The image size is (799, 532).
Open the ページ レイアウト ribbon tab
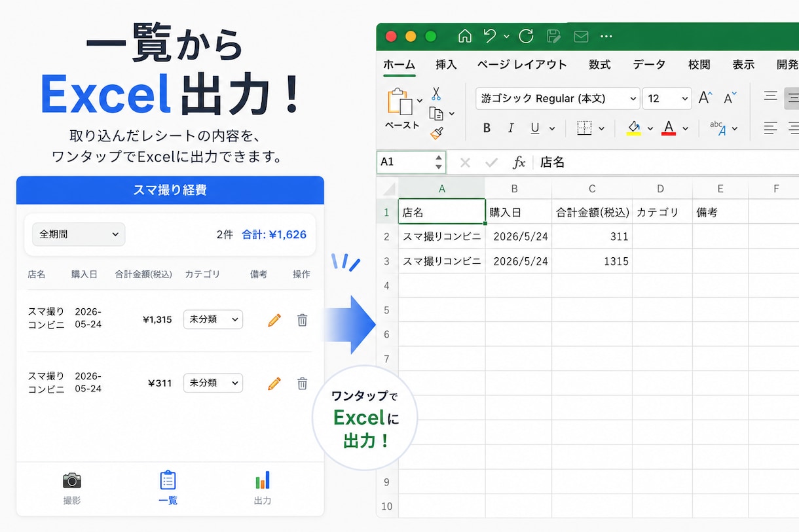(x=522, y=64)
